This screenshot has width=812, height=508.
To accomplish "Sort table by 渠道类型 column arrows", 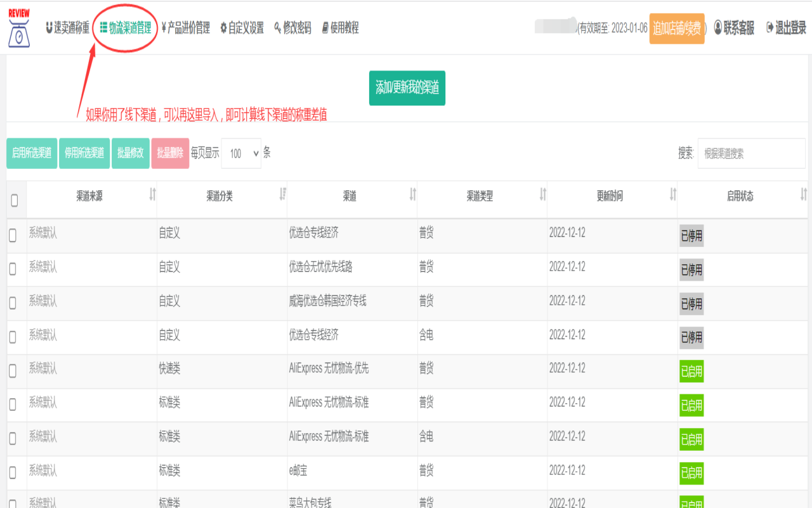I will pos(543,194).
